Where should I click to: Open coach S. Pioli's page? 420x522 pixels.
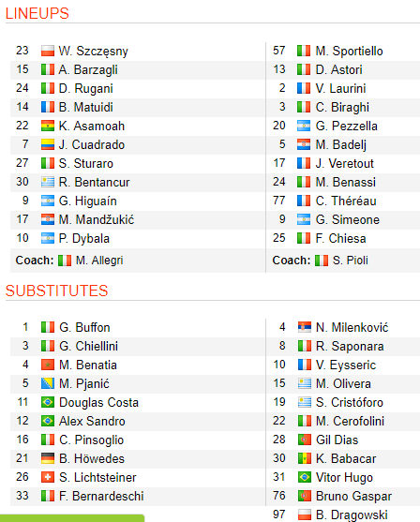[350, 261]
